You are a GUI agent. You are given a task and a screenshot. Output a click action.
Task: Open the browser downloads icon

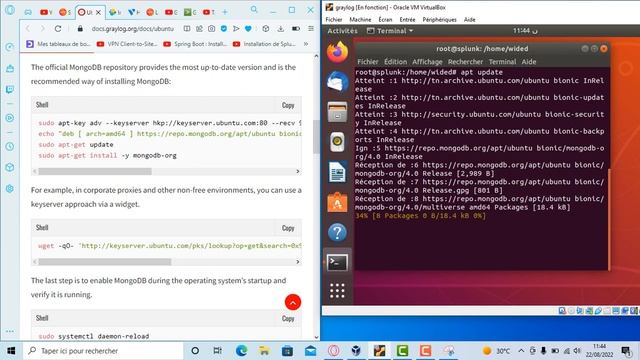(280, 29)
